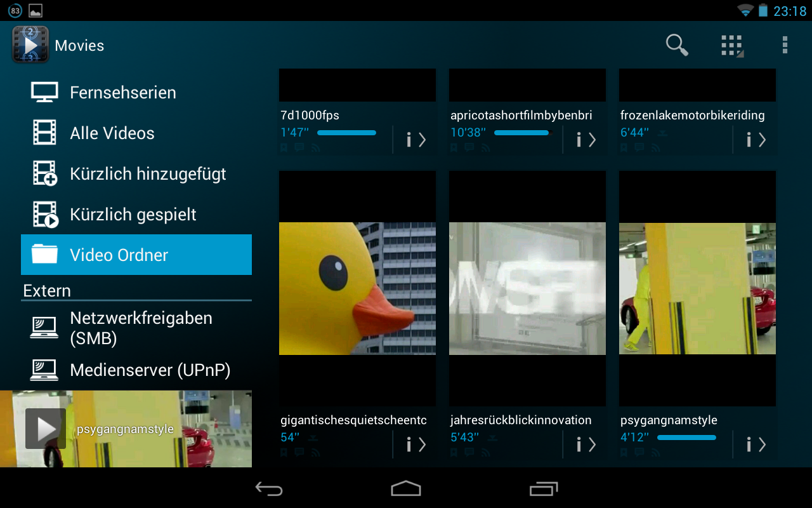Show info for gigantischesquietscheentc

pyautogui.click(x=416, y=444)
